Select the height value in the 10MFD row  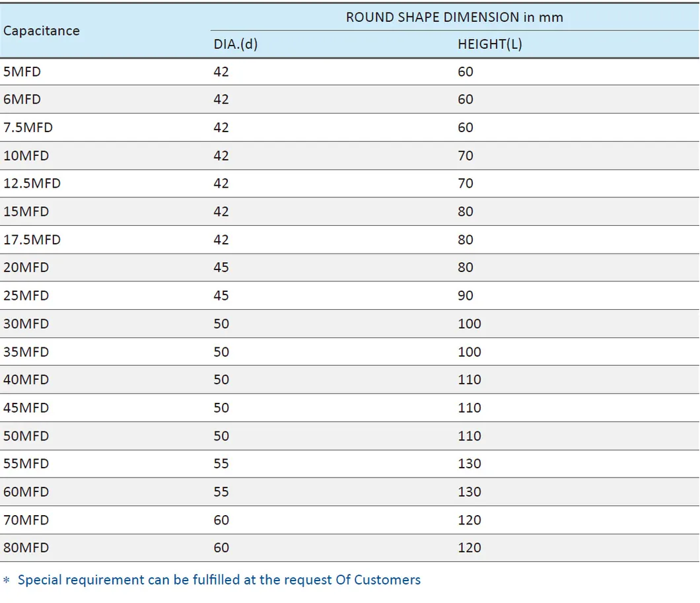pyautogui.click(x=466, y=156)
